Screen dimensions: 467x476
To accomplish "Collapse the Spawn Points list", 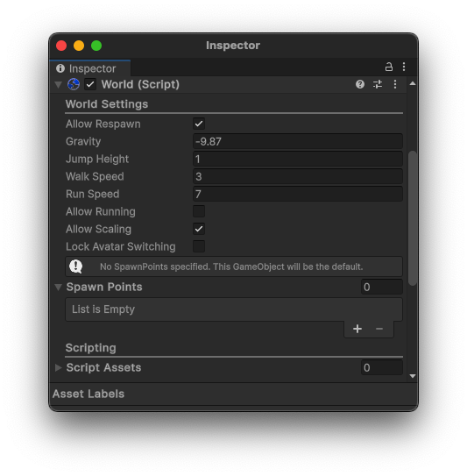I will (58, 287).
